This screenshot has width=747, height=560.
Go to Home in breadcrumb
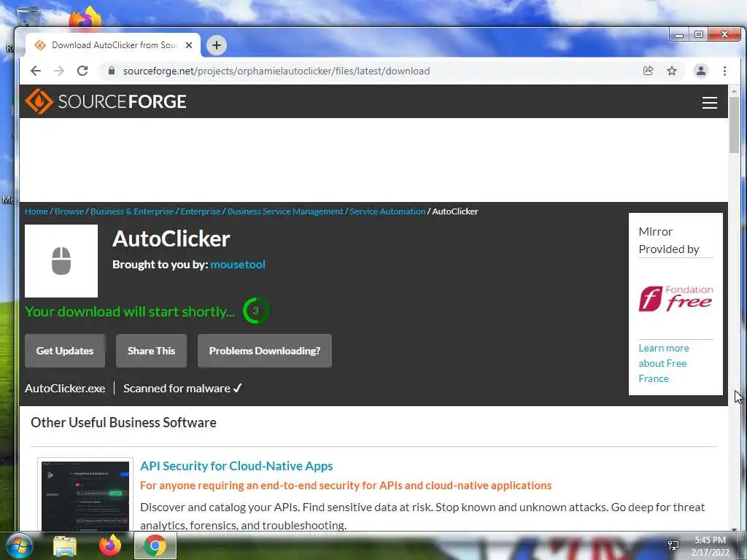point(36,211)
